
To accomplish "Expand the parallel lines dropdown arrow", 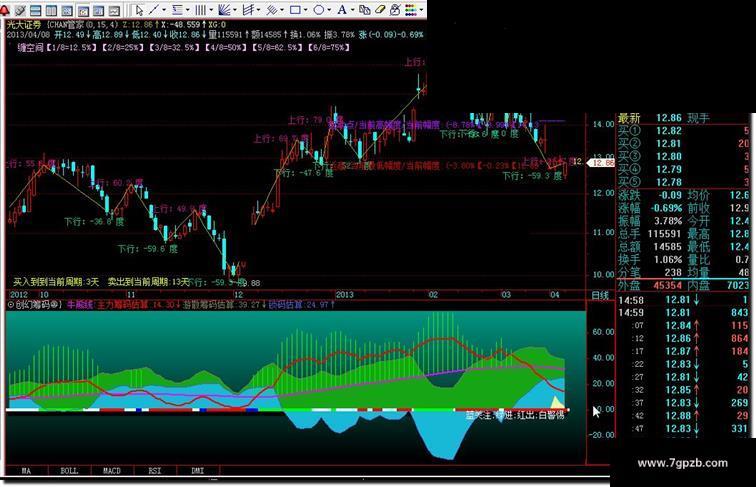I will pyautogui.click(x=282, y=10).
